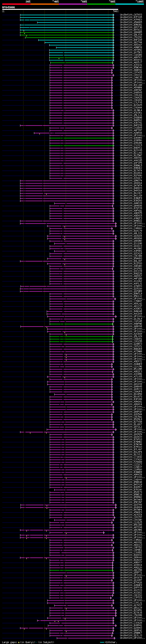Open hit UniRef100_B9N381
This screenshot has width=146, height=644.
pyautogui.click(x=131, y=25)
